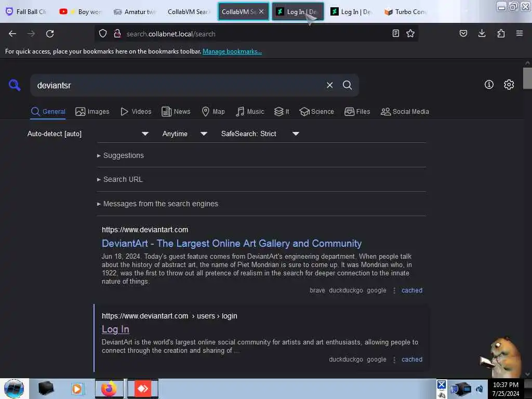
Task: Switch to Videos category
Action: point(136,112)
